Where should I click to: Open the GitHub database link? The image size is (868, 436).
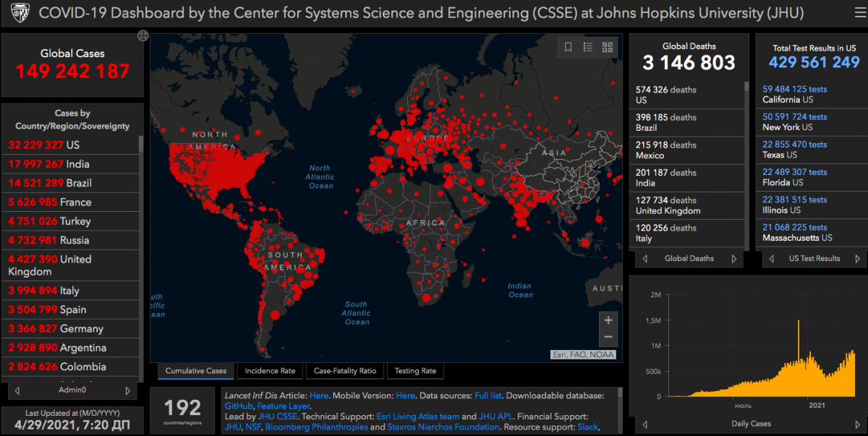pyautogui.click(x=238, y=406)
